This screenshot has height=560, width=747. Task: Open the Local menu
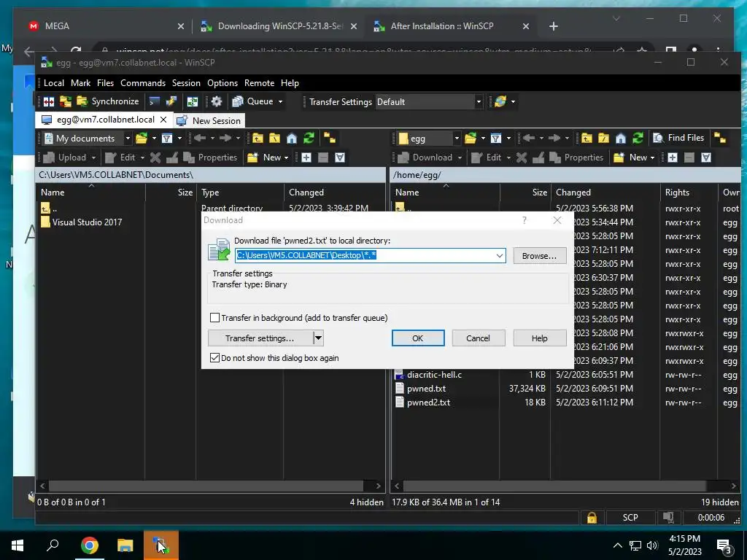54,83
